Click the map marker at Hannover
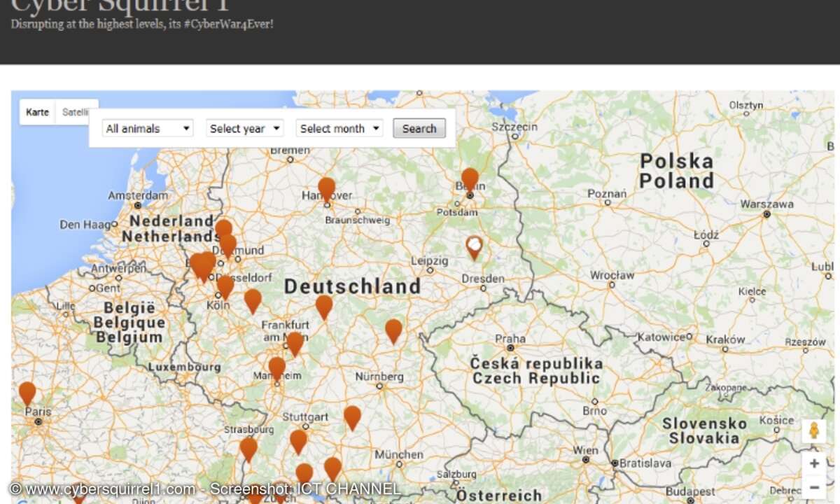 coord(327,190)
